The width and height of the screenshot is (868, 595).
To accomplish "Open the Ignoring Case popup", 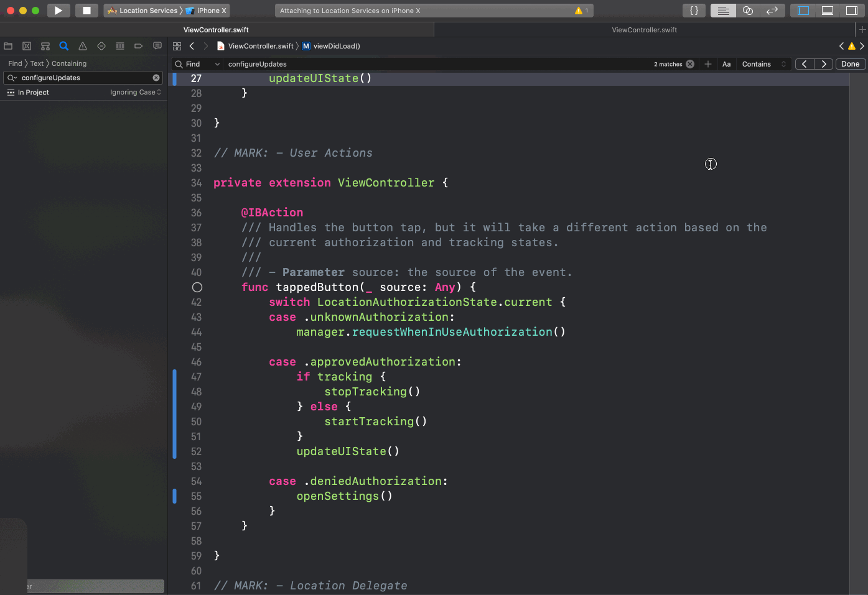I will 136,92.
